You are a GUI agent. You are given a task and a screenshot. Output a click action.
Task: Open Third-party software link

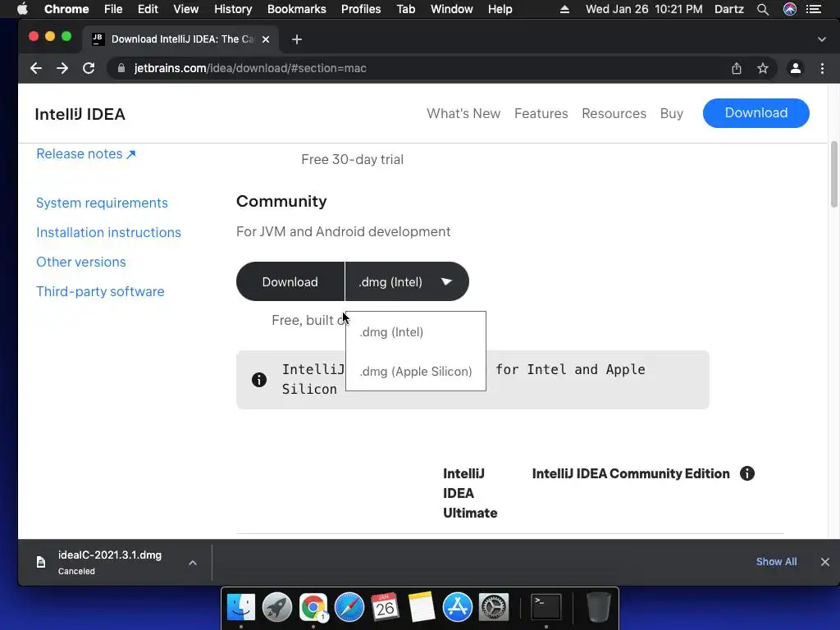coord(100,291)
